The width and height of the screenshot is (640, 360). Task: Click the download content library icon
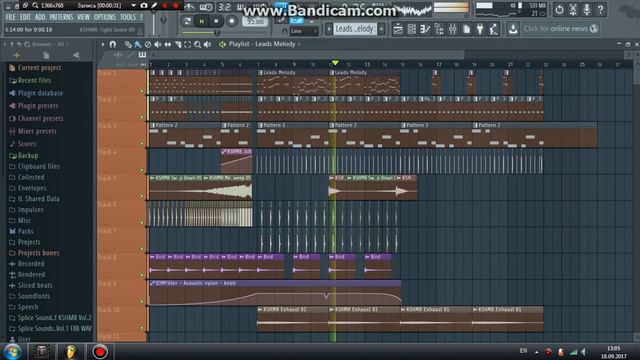pos(513,29)
